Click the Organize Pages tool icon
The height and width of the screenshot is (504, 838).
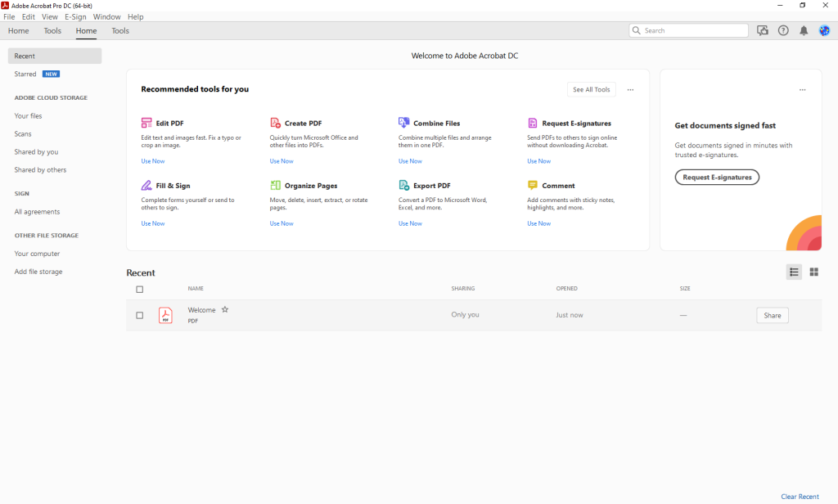pos(275,186)
